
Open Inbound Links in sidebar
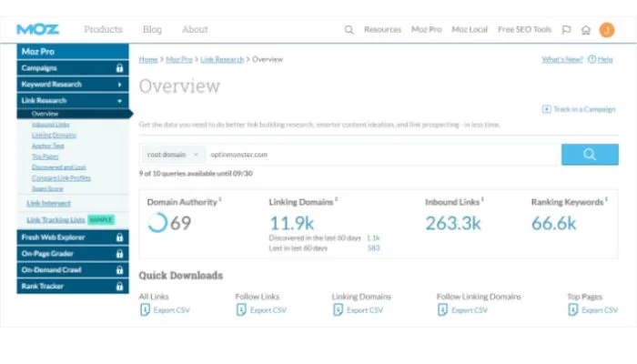tap(50, 125)
